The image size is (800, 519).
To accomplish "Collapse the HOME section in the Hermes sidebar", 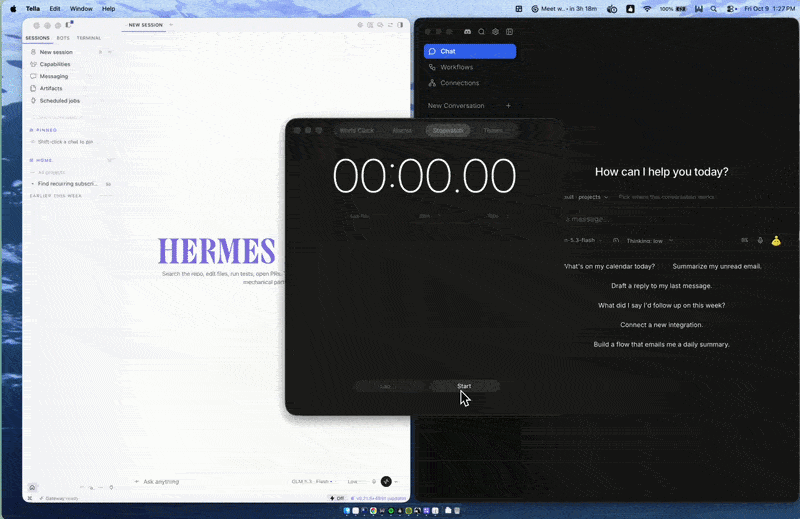I will (42, 160).
